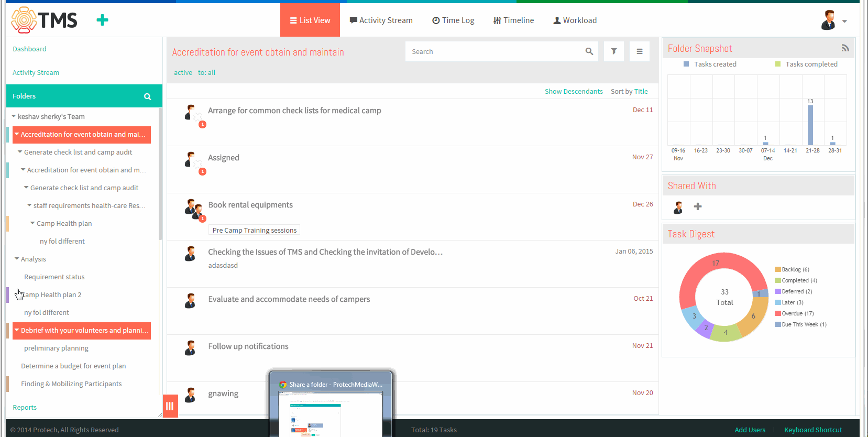Collapse the Camp Health plan folder

click(32, 223)
